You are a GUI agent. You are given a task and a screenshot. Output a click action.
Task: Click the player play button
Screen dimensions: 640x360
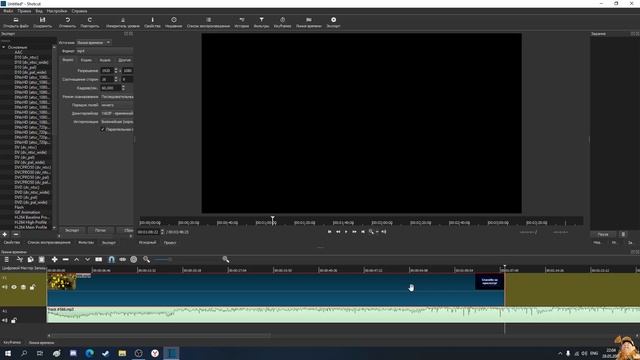click(346, 232)
